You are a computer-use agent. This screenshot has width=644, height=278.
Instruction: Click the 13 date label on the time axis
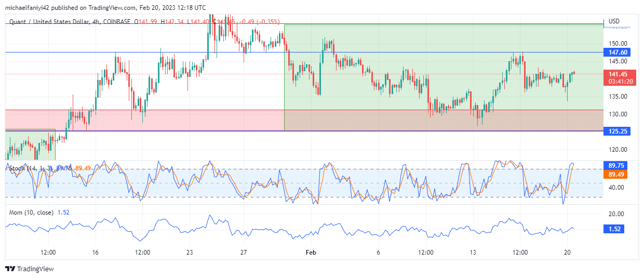pos(473,253)
